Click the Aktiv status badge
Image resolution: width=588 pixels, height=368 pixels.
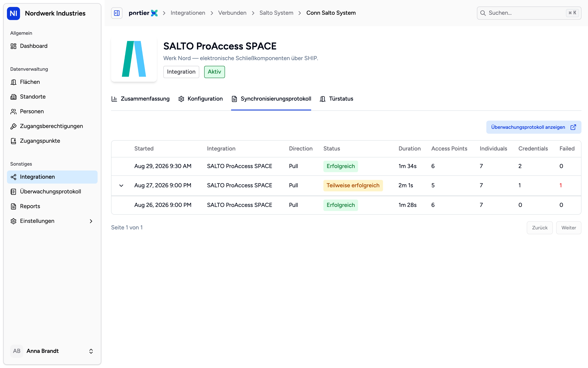tap(214, 72)
